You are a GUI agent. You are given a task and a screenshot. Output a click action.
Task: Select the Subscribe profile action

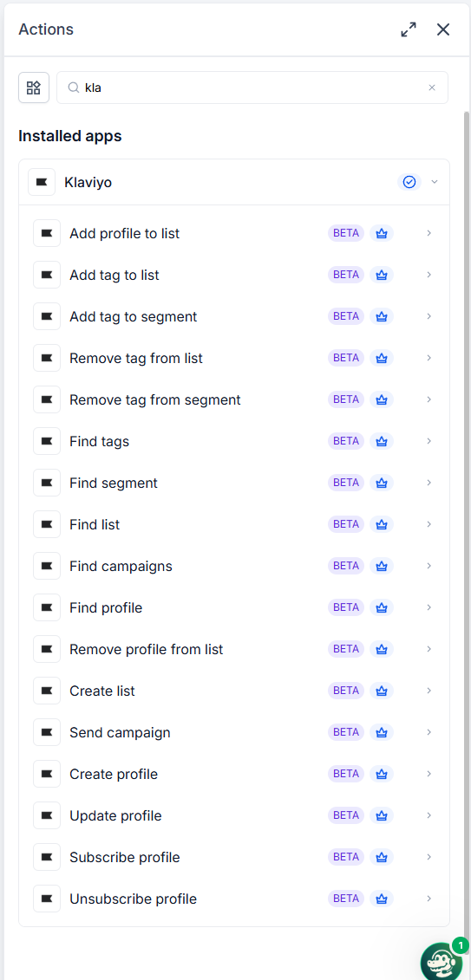pos(234,857)
